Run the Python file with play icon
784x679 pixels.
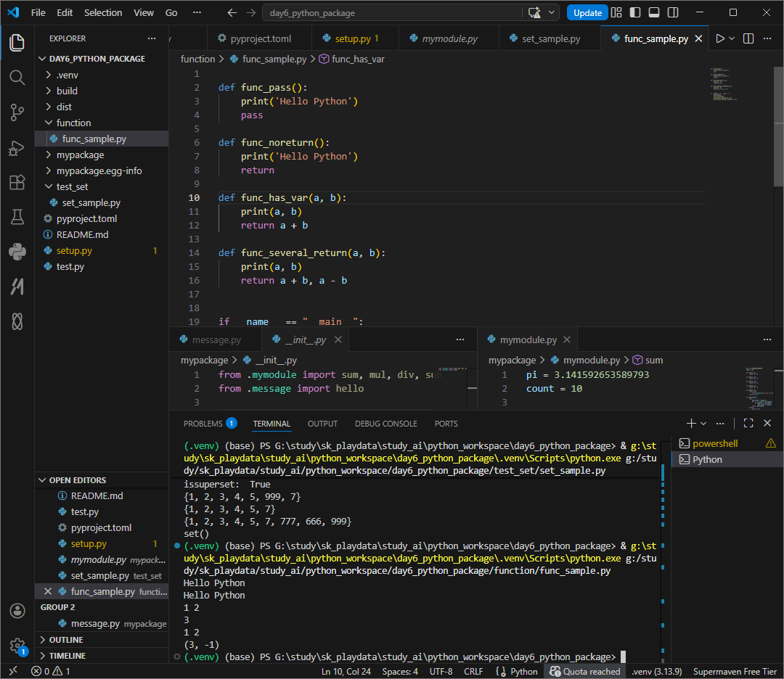point(719,38)
